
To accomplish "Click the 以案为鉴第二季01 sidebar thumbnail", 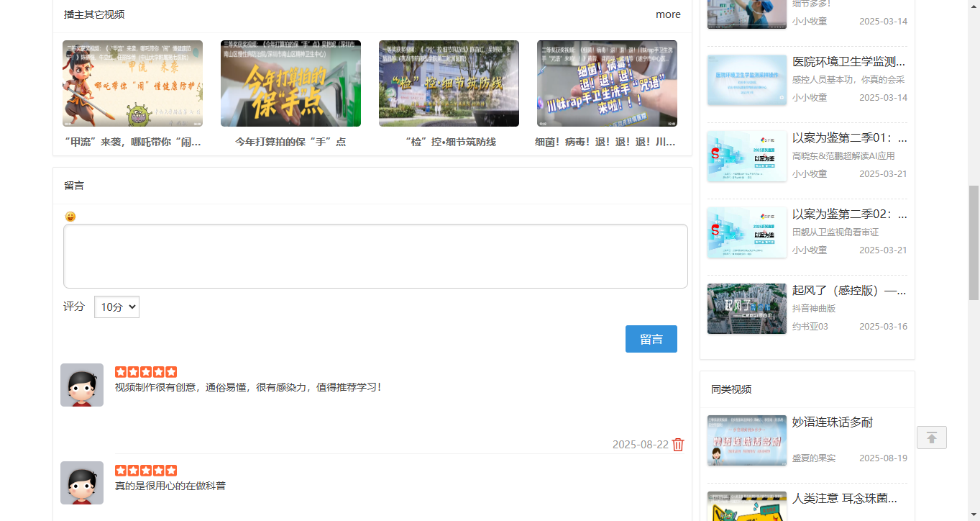I will tap(746, 155).
